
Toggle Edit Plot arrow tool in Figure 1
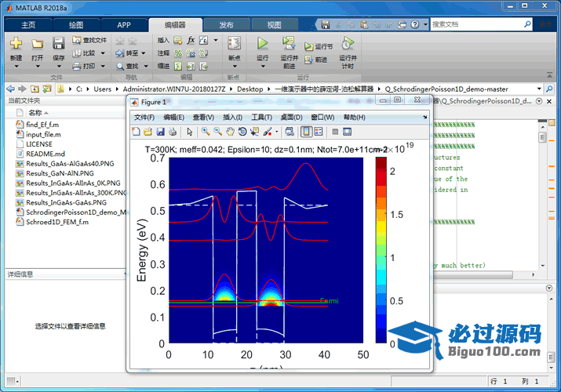[x=190, y=132]
